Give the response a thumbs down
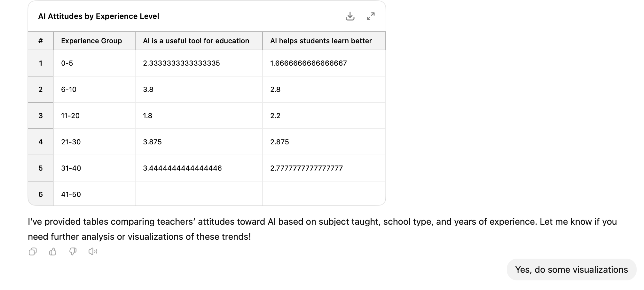 pyautogui.click(x=73, y=252)
